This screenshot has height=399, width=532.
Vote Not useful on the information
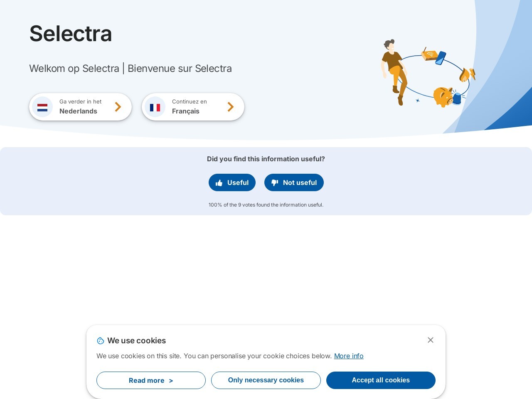[294, 182]
